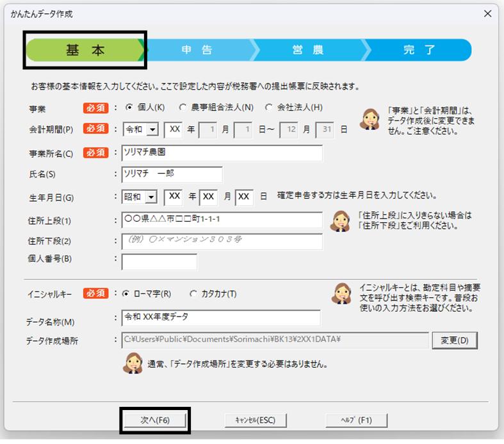Viewport: 504px width, 444px height.
Task: Click the 生年月日(G) label
Action: pos(51,198)
